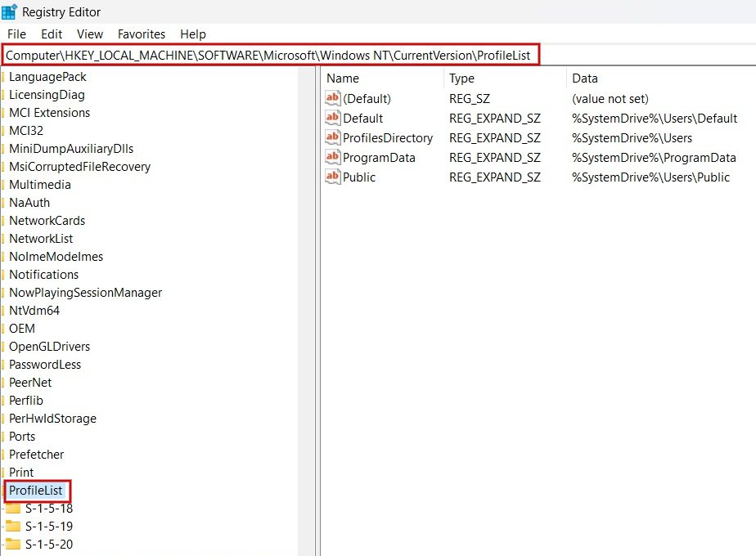Open the Favorites menu

point(141,34)
